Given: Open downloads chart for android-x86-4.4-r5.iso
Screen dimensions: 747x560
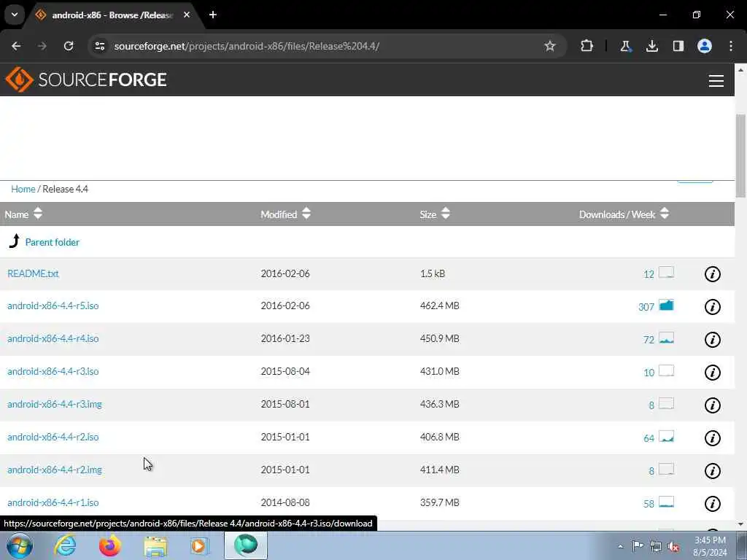Looking at the screenshot, I should [666, 306].
